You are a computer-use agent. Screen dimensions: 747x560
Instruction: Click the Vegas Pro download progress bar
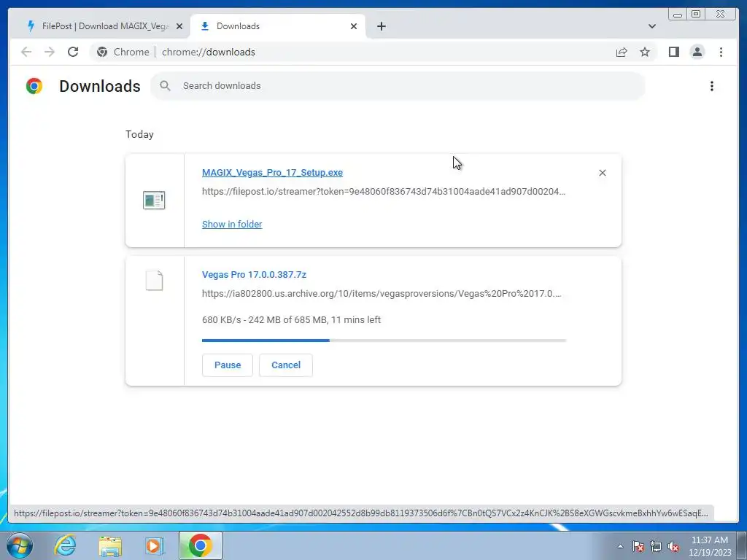384,341
